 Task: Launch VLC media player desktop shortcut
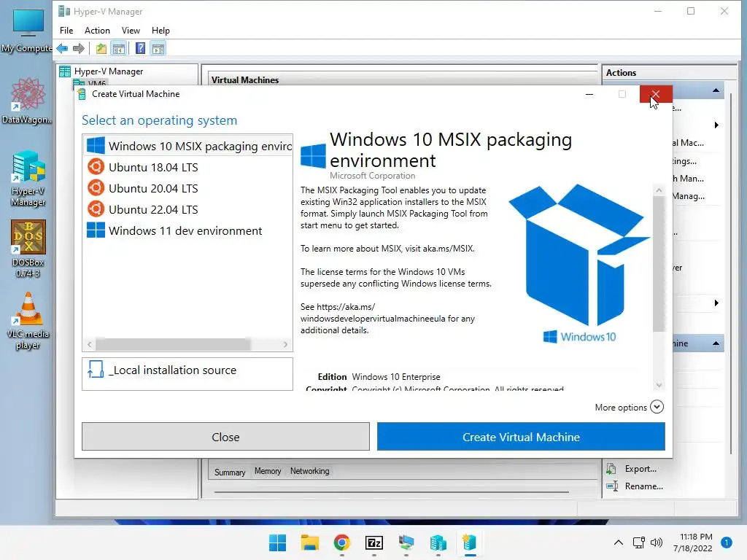pos(28,322)
